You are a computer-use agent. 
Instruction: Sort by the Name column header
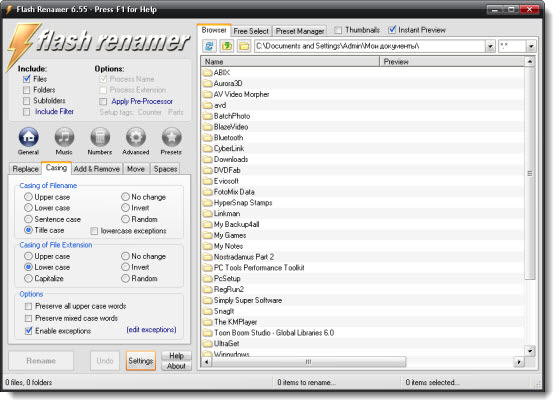pyautogui.click(x=290, y=62)
